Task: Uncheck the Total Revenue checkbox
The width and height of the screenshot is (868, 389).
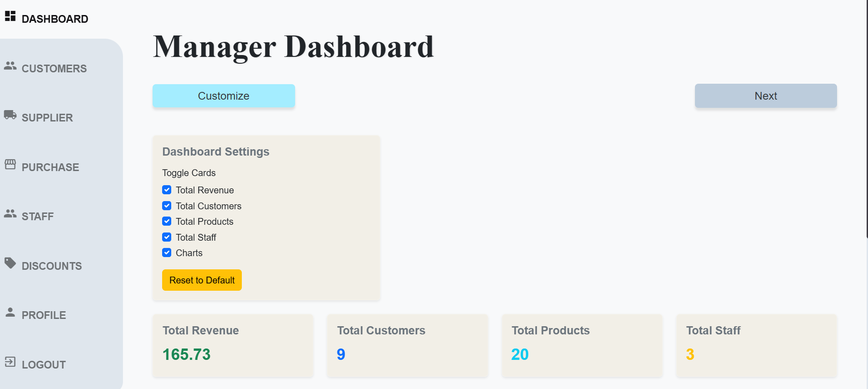Action: point(167,190)
